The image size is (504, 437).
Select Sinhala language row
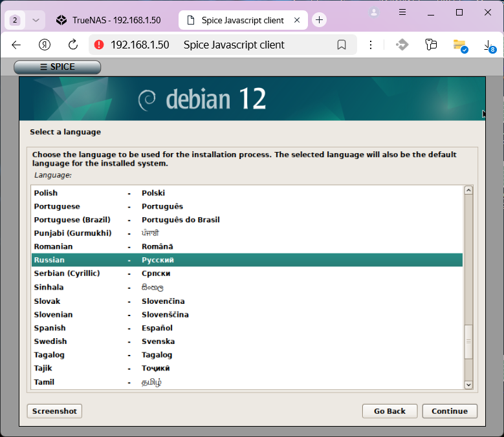pos(247,287)
